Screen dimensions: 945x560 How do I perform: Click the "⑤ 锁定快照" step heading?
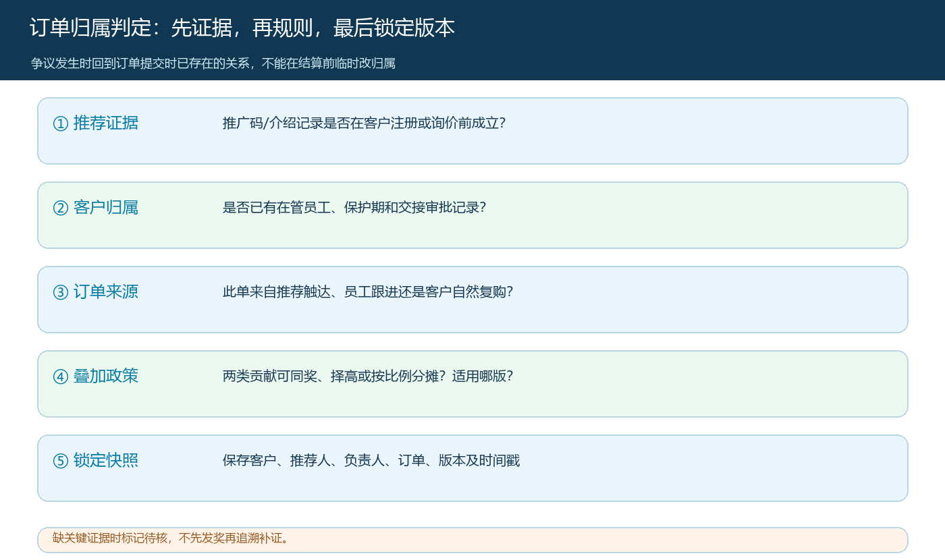tap(96, 460)
